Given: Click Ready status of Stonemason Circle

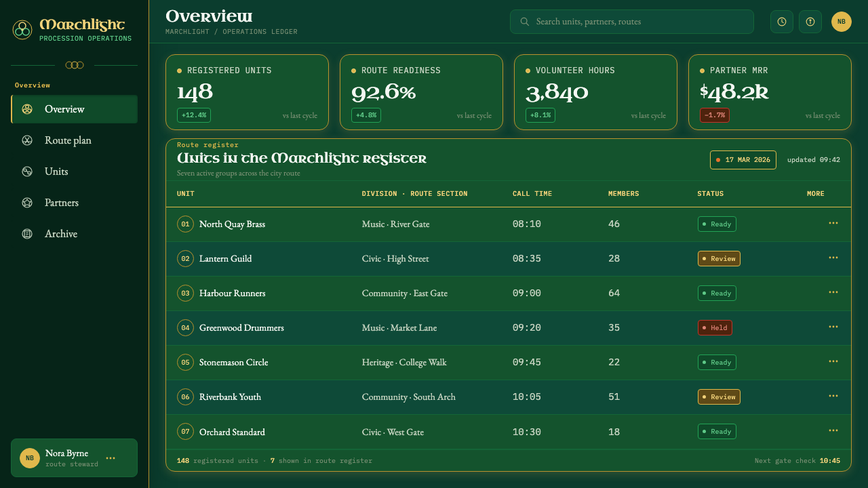Looking at the screenshot, I should point(717,362).
